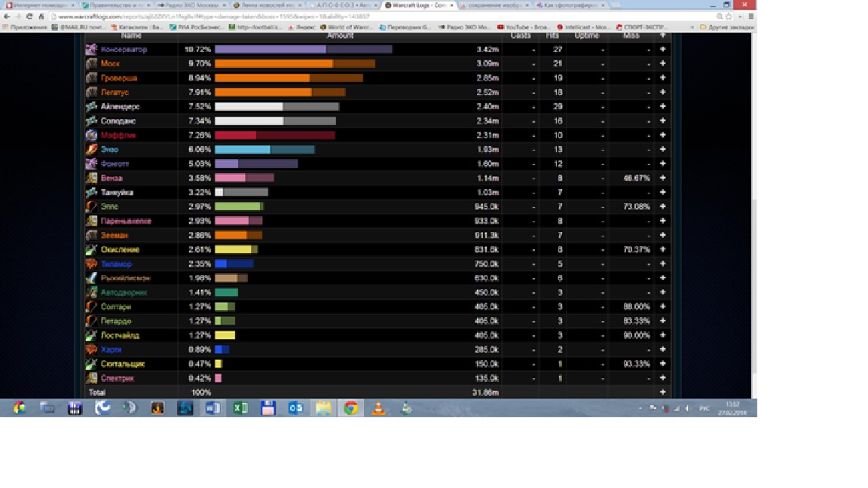Open YouTube bookmark in bookmarks bar
Screen dimensions: 868x488
524,26
